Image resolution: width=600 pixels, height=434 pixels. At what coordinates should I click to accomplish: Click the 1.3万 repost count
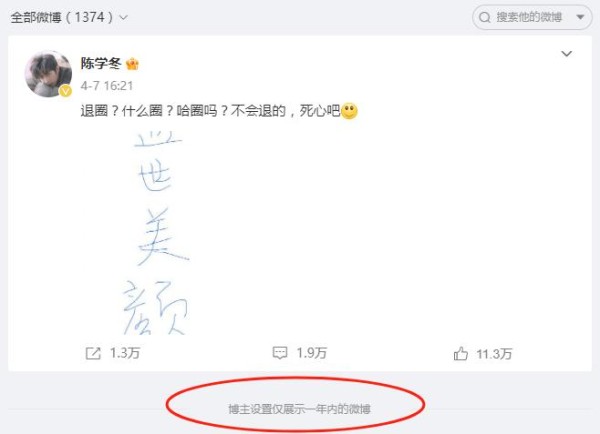125,353
